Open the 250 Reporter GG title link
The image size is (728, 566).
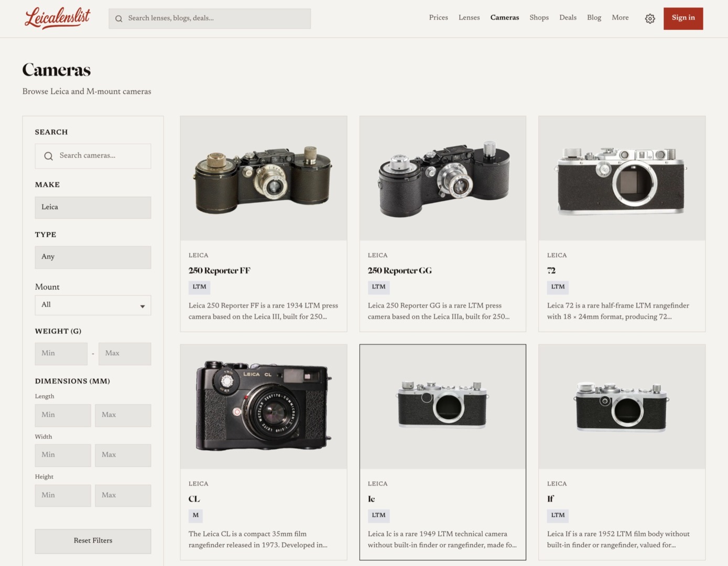[x=400, y=270]
